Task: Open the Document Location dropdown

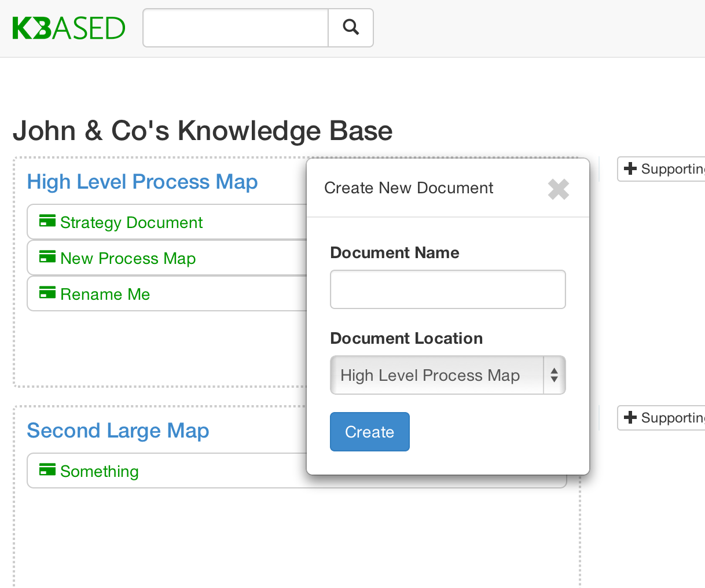Action: coord(437,376)
